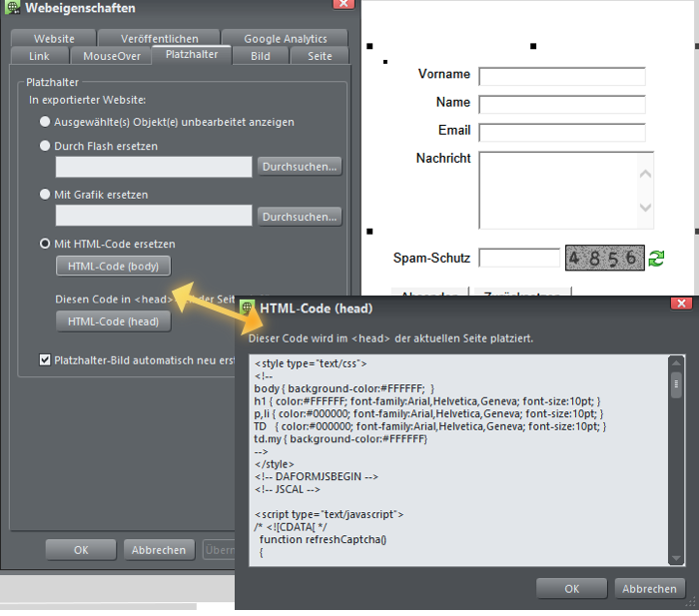Switch to the Google Analytics tab
This screenshot has height=616, width=699.
tap(285, 39)
